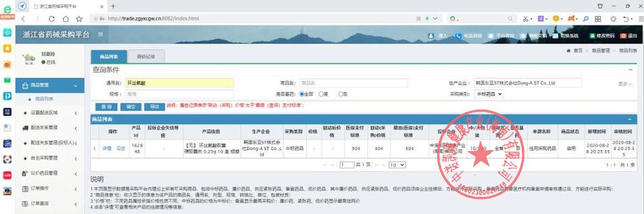Click the shirt skin icon in title bar
The height and width of the screenshot is (214, 644).
click(600, 6)
